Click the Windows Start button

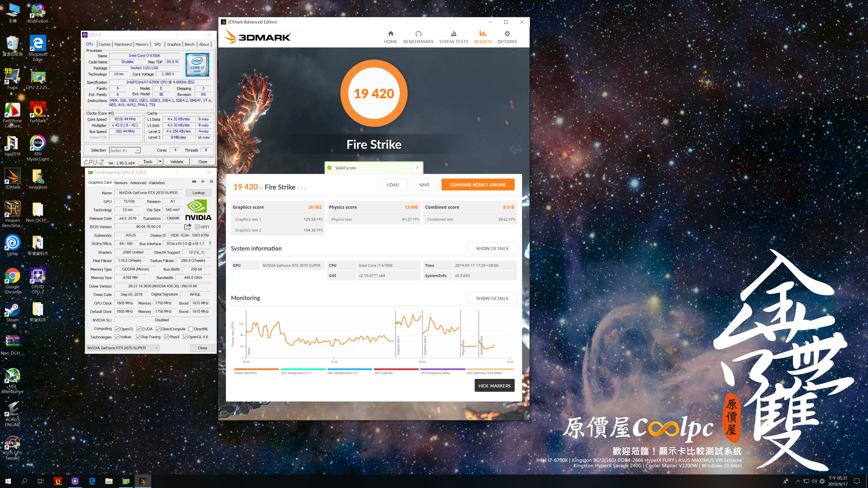[x=8, y=481]
